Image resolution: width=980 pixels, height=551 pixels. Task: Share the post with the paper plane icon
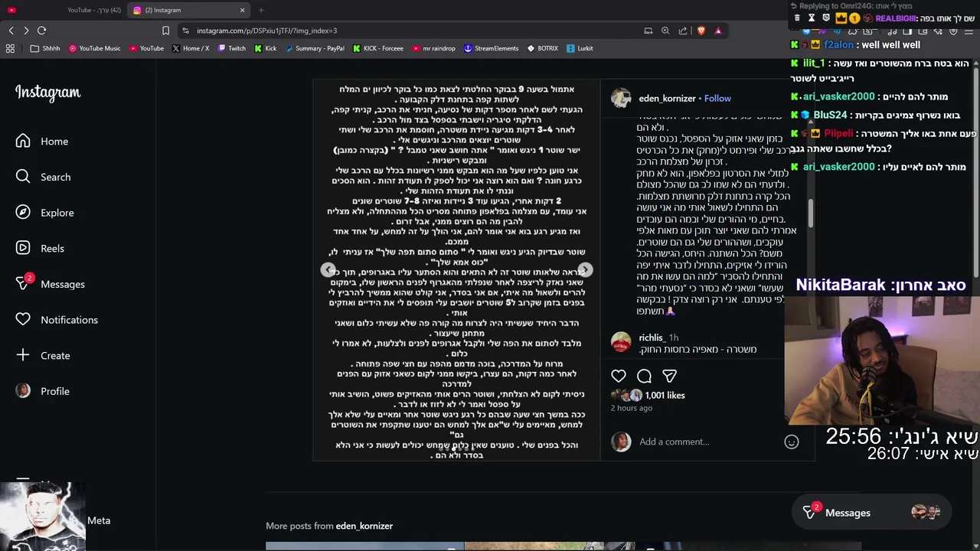[x=670, y=376]
